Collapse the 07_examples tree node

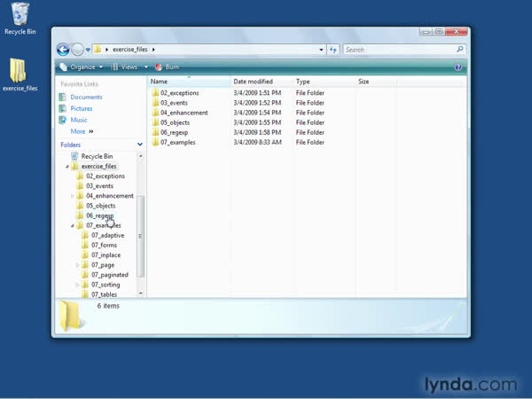73,225
